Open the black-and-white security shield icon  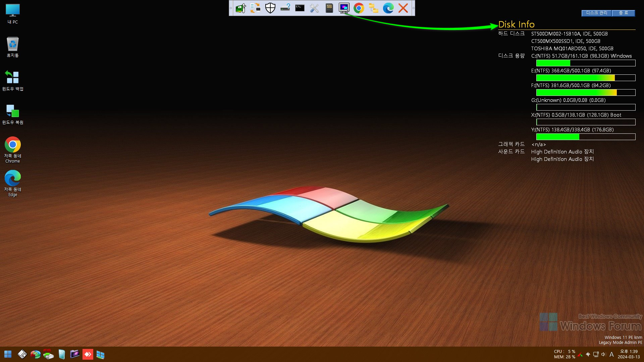point(270,8)
